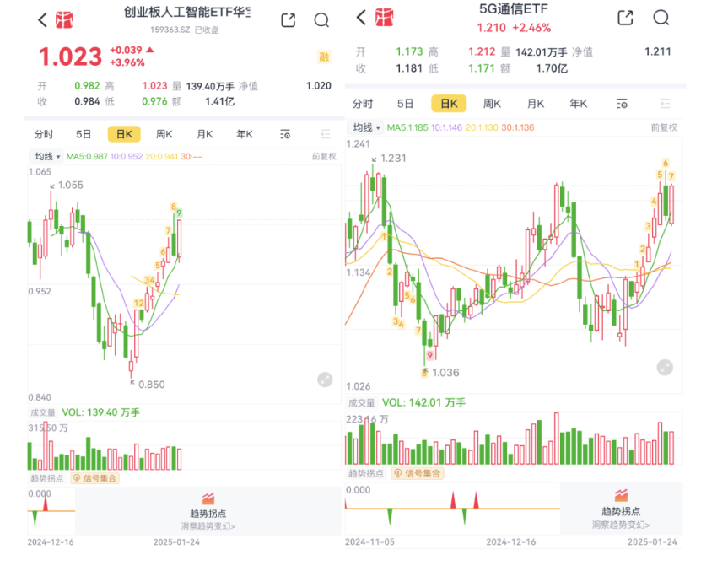Tap VOL: 139.40 万手 volume readout
This screenshot has width=728, height=571.
100,412
